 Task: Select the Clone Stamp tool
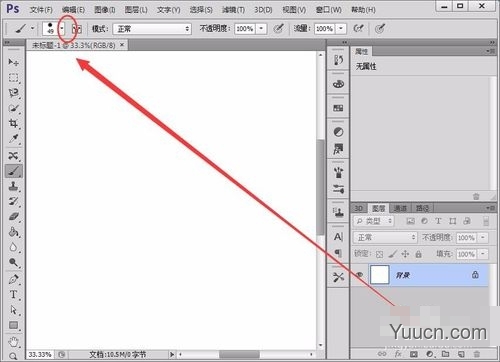[13, 186]
